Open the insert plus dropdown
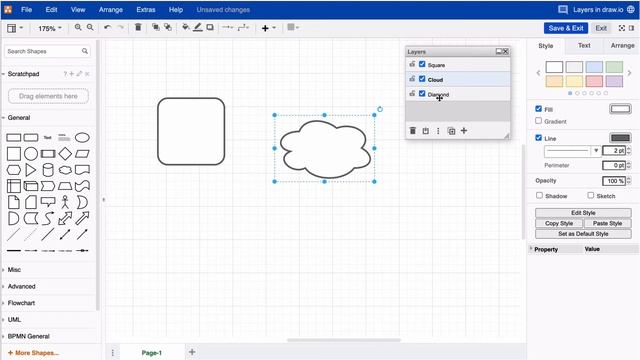 [269, 28]
